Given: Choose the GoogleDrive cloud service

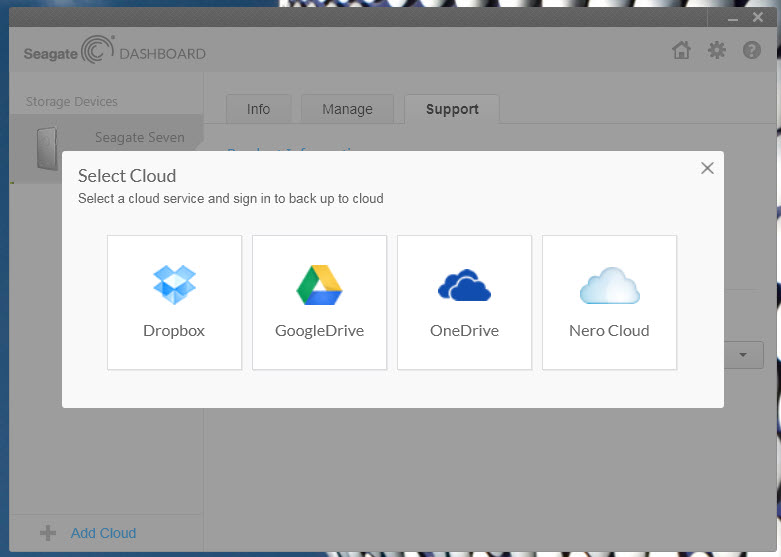Looking at the screenshot, I should (x=319, y=302).
